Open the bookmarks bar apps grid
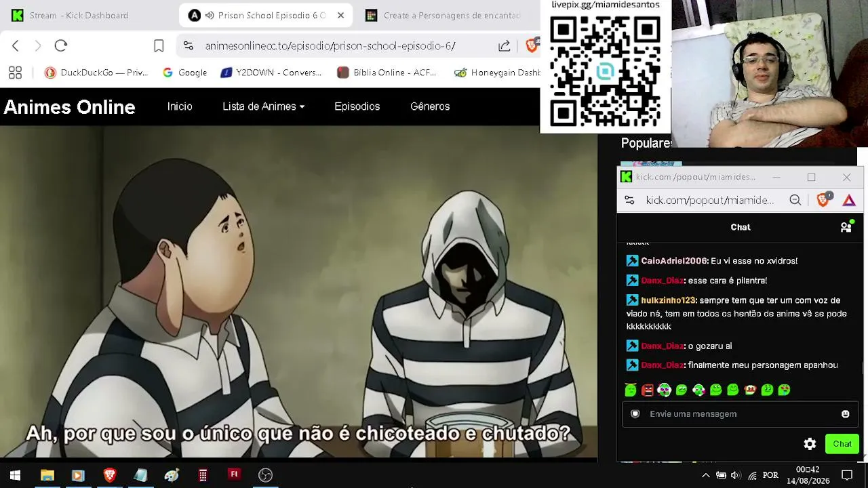Screen dimensions: 868x488 tap(15, 73)
